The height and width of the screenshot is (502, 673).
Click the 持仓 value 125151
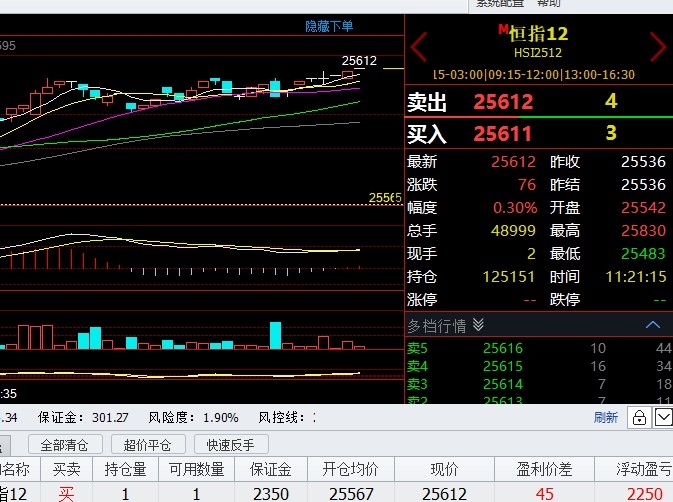pos(509,277)
